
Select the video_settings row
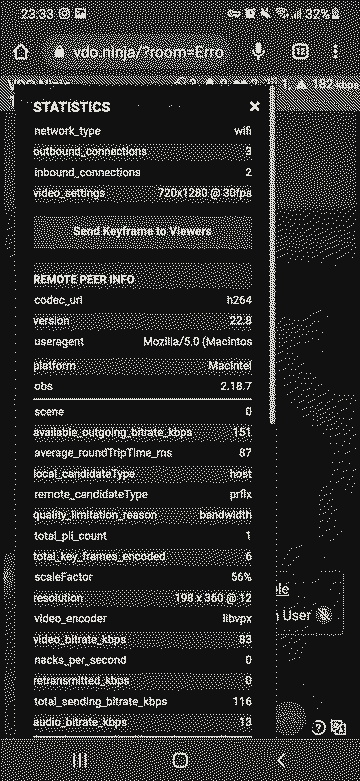click(142, 193)
